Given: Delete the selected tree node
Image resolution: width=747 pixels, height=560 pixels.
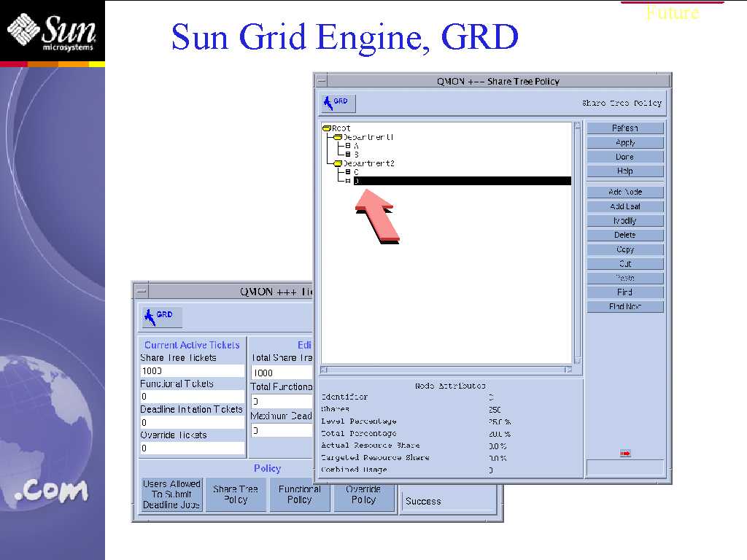Looking at the screenshot, I should click(x=625, y=236).
